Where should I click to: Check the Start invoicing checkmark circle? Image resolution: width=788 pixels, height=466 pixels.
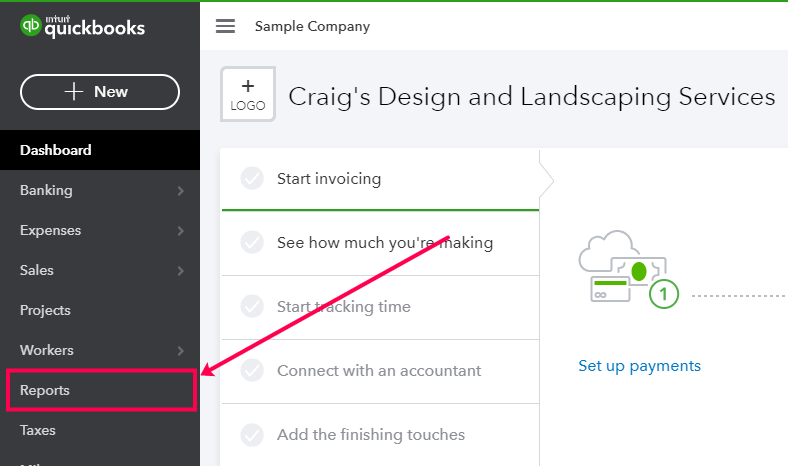coord(252,178)
